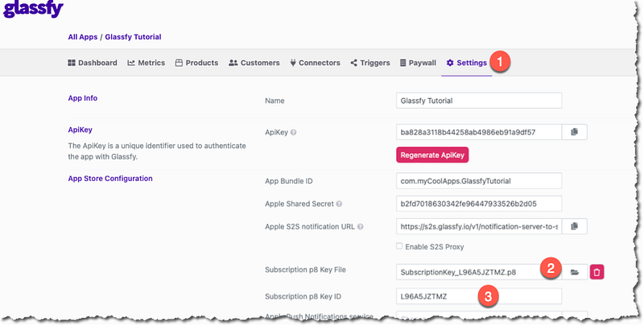Switch to the Customers tab
The image size is (644, 326).
[x=254, y=63]
